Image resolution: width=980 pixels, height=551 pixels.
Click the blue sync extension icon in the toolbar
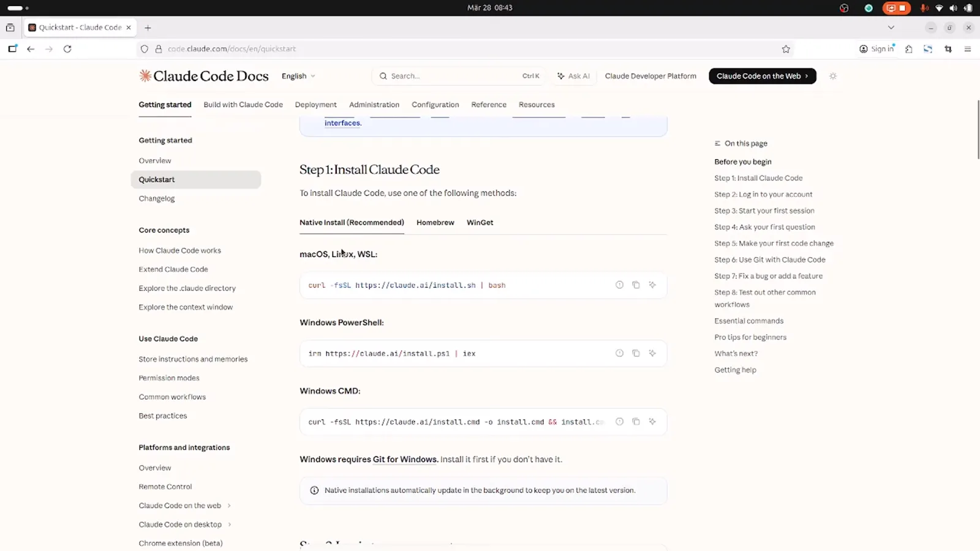coord(928,49)
